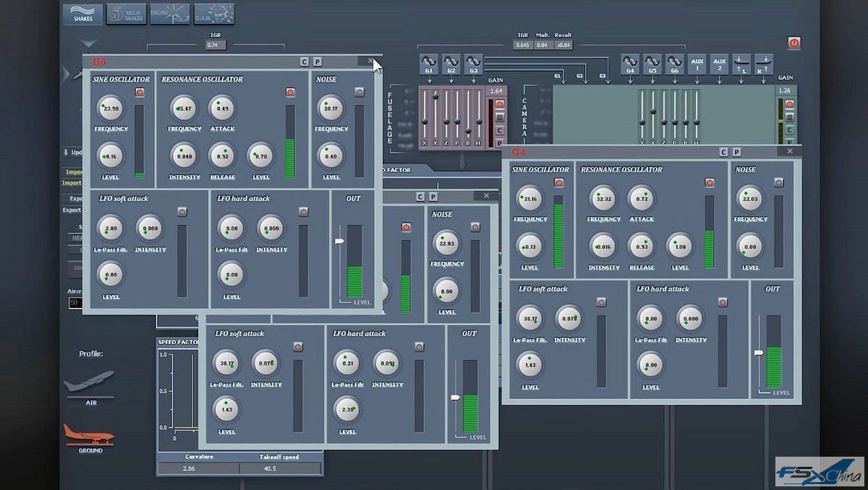Click G6 Sine Oscillator frequency knob 23.98
Screen dimensions: 868x490
point(111,109)
